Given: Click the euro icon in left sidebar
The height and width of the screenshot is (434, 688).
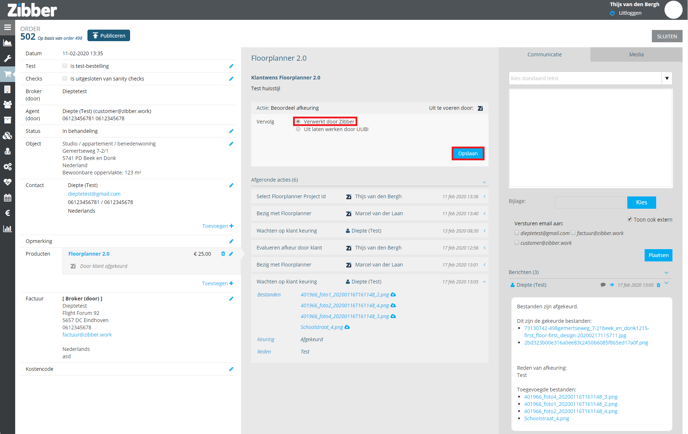Looking at the screenshot, I should pyautogui.click(x=8, y=213).
